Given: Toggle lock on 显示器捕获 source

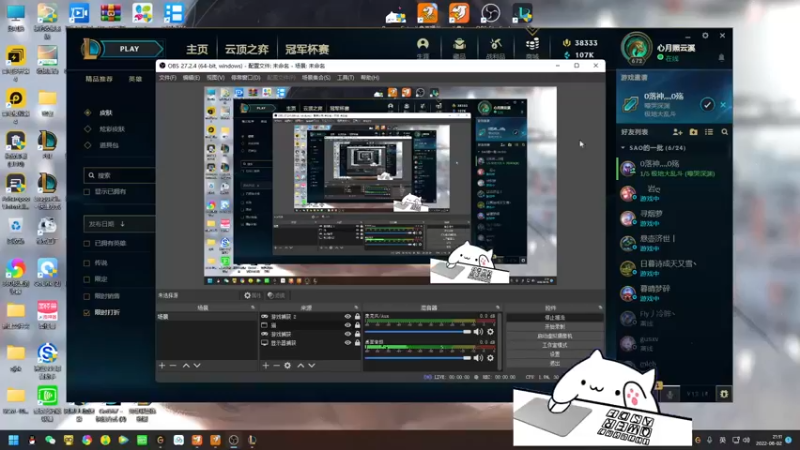Looking at the screenshot, I should (357, 343).
